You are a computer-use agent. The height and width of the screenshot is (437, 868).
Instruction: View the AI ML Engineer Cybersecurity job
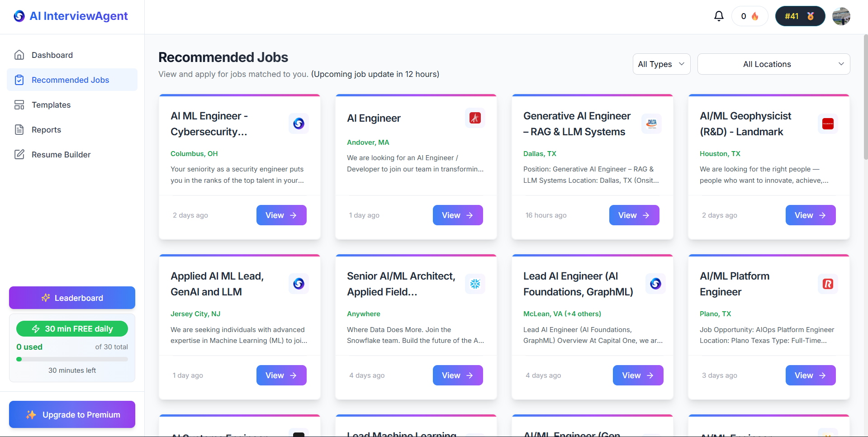click(281, 215)
